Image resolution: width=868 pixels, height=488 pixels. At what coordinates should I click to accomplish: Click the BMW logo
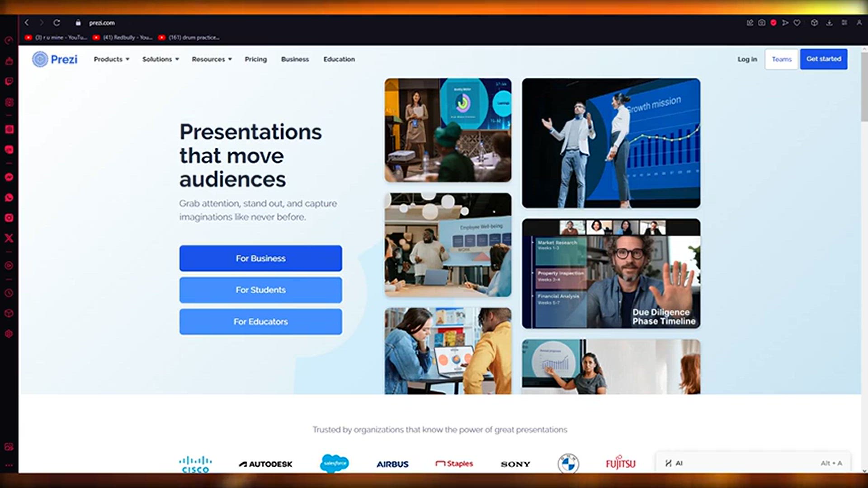coord(568,464)
